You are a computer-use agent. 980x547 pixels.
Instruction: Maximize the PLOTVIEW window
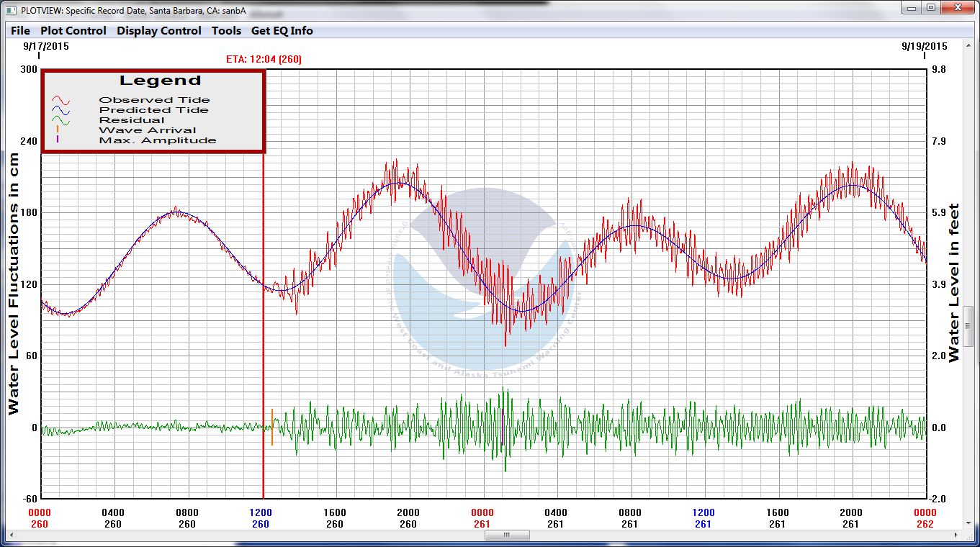click(931, 8)
